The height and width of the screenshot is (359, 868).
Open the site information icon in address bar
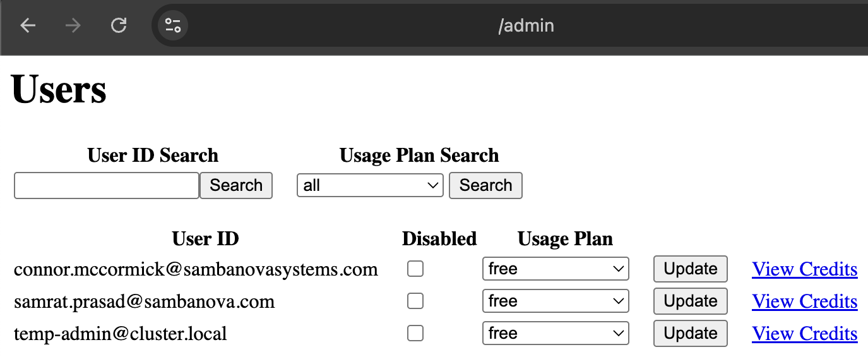[x=172, y=26]
